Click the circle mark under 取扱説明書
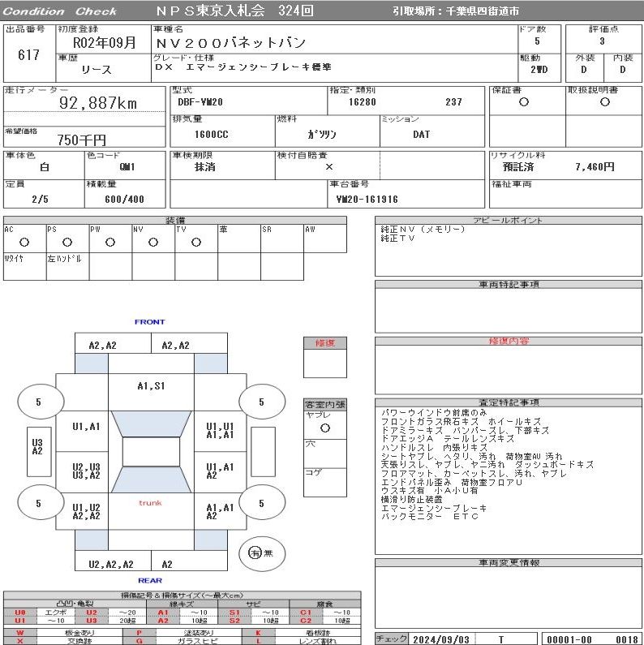 pos(604,102)
